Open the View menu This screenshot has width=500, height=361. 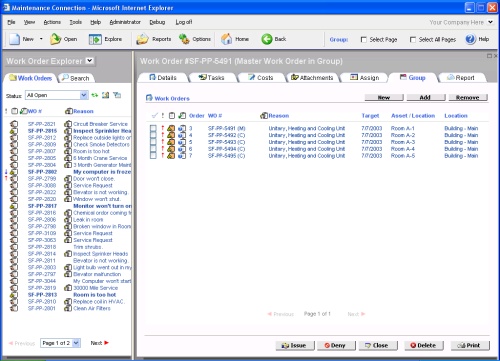[29, 22]
